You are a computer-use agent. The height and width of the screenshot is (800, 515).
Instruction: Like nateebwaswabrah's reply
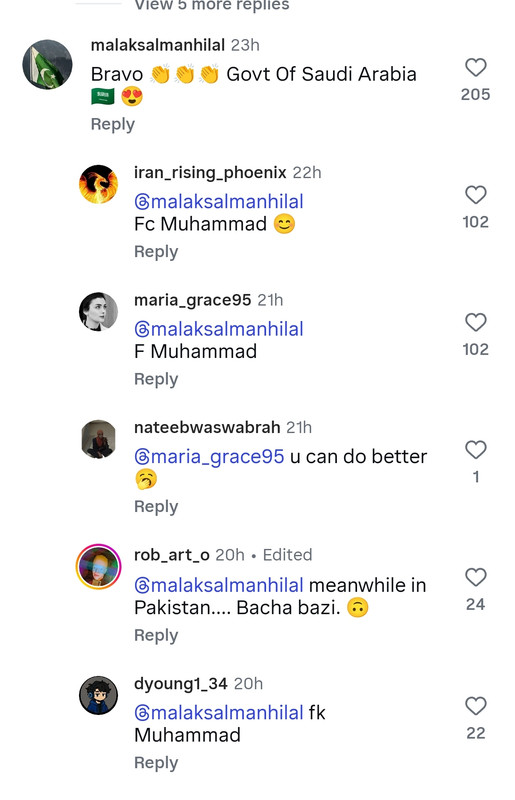(475, 450)
